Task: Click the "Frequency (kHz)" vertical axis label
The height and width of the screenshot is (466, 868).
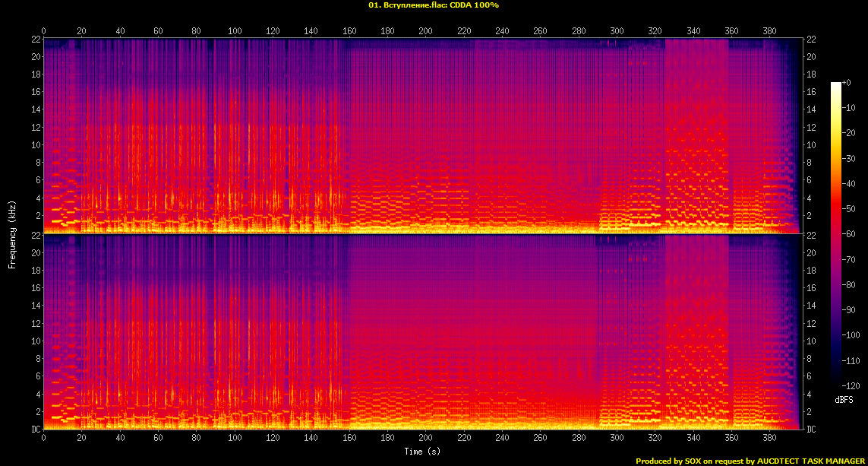Action: click(12, 234)
